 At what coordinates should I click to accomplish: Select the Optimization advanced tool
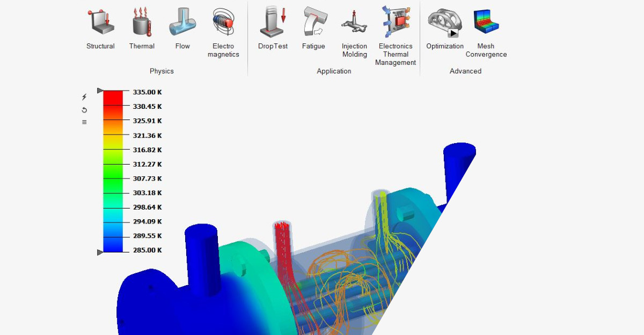[444, 21]
